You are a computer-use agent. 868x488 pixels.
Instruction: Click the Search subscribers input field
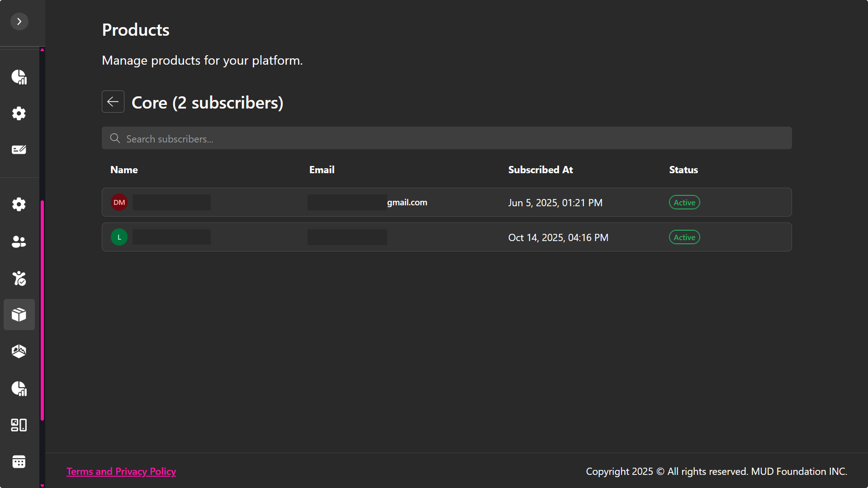[446, 138]
